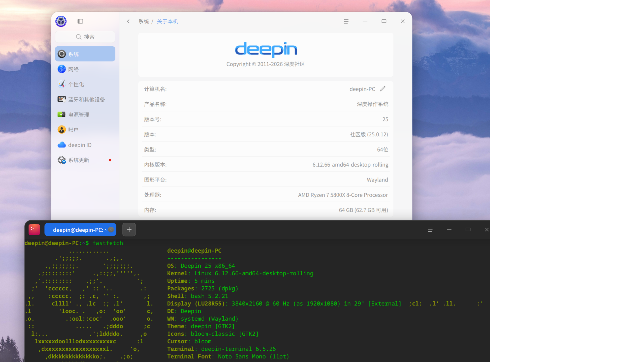Add a new terminal tab
This screenshot has width=644, height=362.
(129, 230)
